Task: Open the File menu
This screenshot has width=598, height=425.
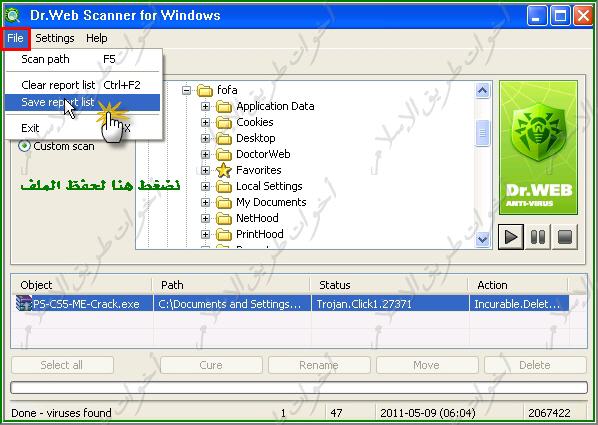Action: tap(15, 38)
